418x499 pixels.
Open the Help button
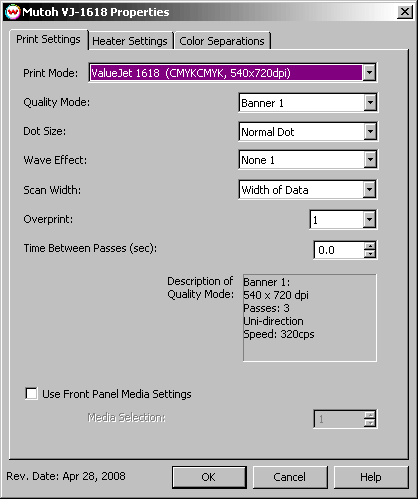[371, 477]
